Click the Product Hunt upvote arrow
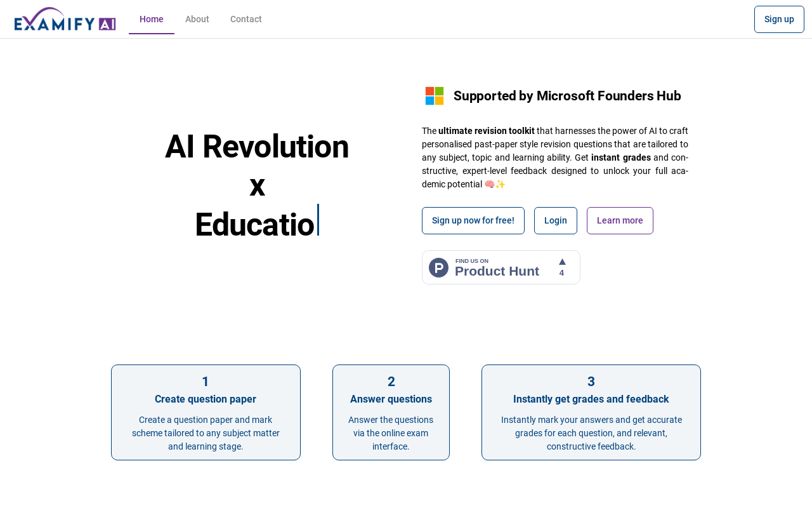812x508 pixels. (x=562, y=262)
